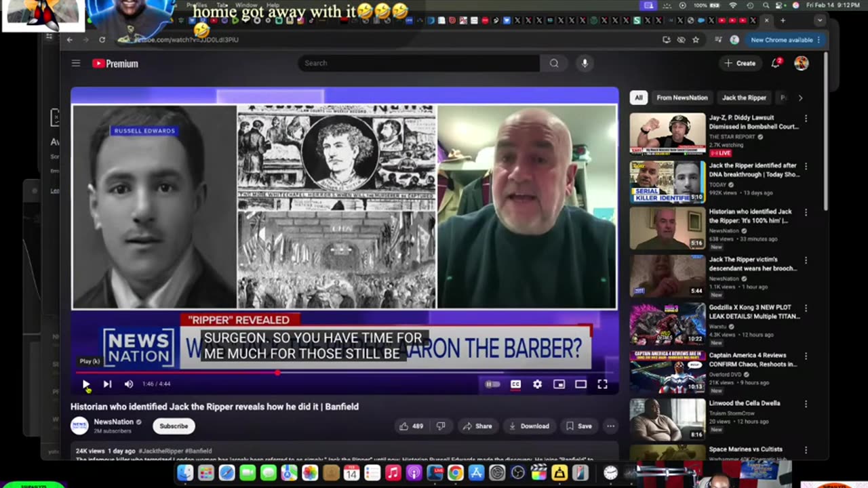Screen dimensions: 868x488
Task: Switch to miniplayer mode
Action: coord(559,384)
